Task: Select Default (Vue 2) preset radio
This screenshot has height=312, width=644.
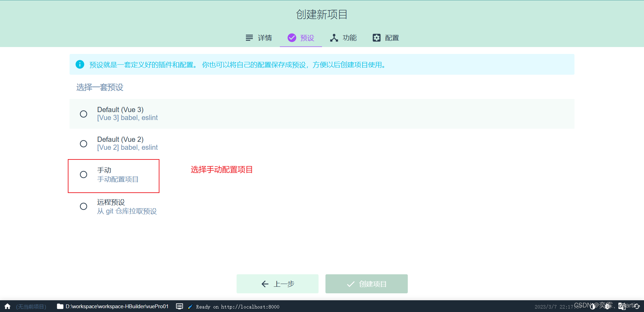Action: (83, 144)
